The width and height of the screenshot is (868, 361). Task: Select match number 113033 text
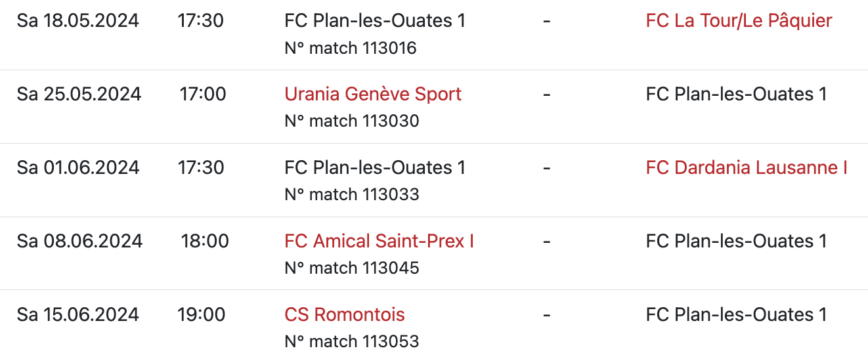point(352,195)
